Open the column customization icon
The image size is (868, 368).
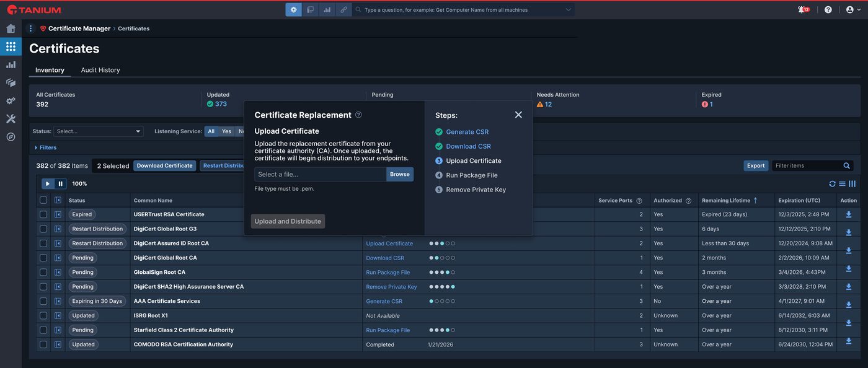tap(852, 184)
